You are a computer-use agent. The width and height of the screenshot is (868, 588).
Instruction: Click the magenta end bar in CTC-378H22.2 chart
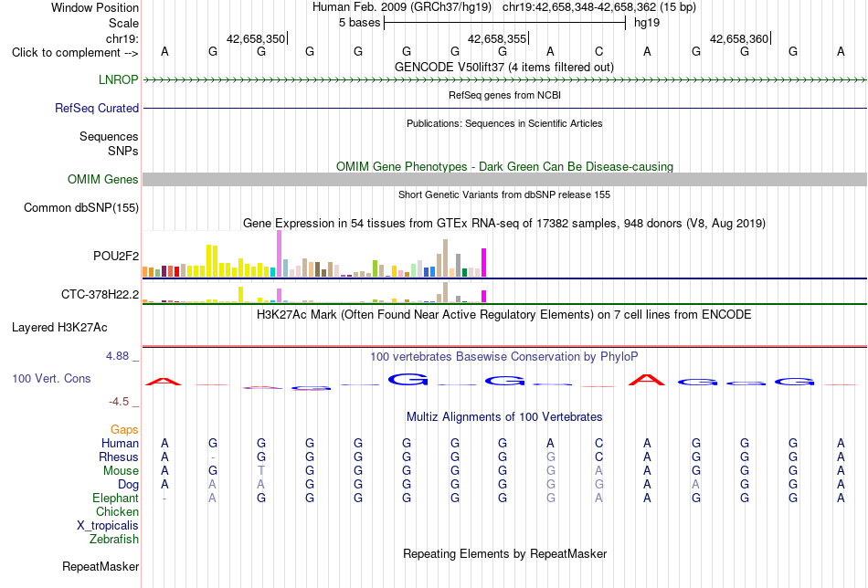pyautogui.click(x=484, y=297)
